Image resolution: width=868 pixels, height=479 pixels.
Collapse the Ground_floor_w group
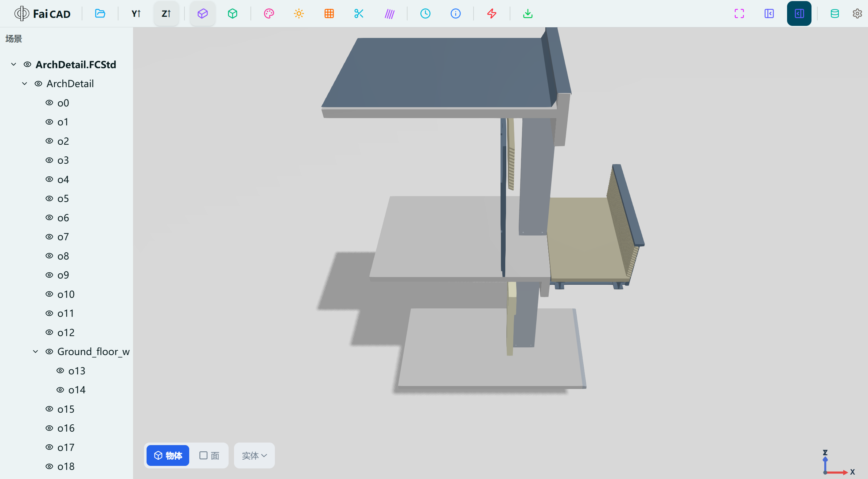[x=35, y=352]
